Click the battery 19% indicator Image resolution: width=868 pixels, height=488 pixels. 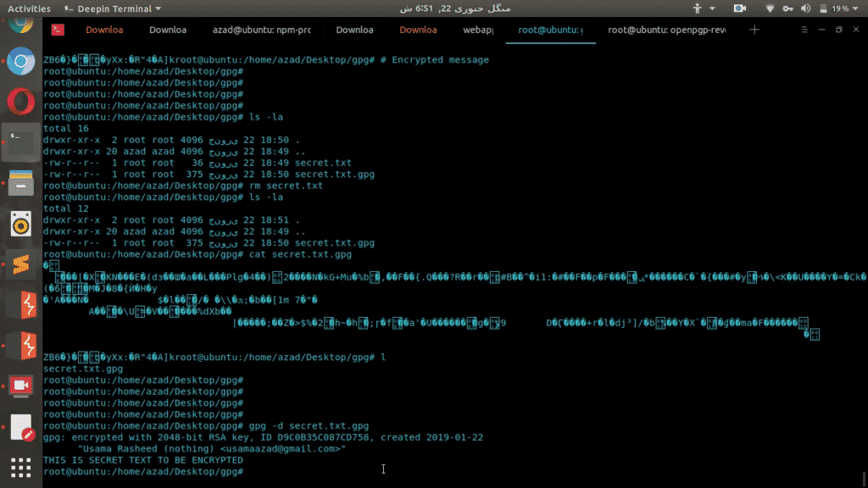click(834, 8)
